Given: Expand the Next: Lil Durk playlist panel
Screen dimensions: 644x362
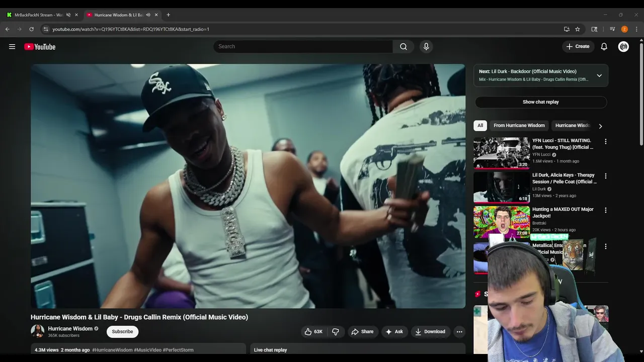Looking at the screenshot, I should click(x=599, y=75).
